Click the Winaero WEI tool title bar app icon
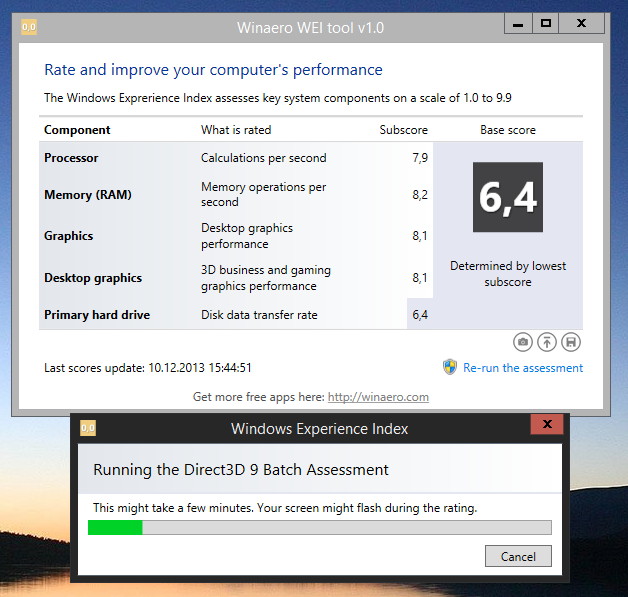The height and width of the screenshot is (597, 628). pos(29,27)
